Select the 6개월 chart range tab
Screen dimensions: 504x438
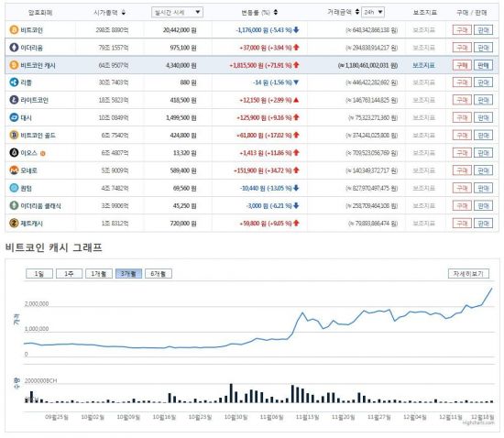[x=159, y=274]
